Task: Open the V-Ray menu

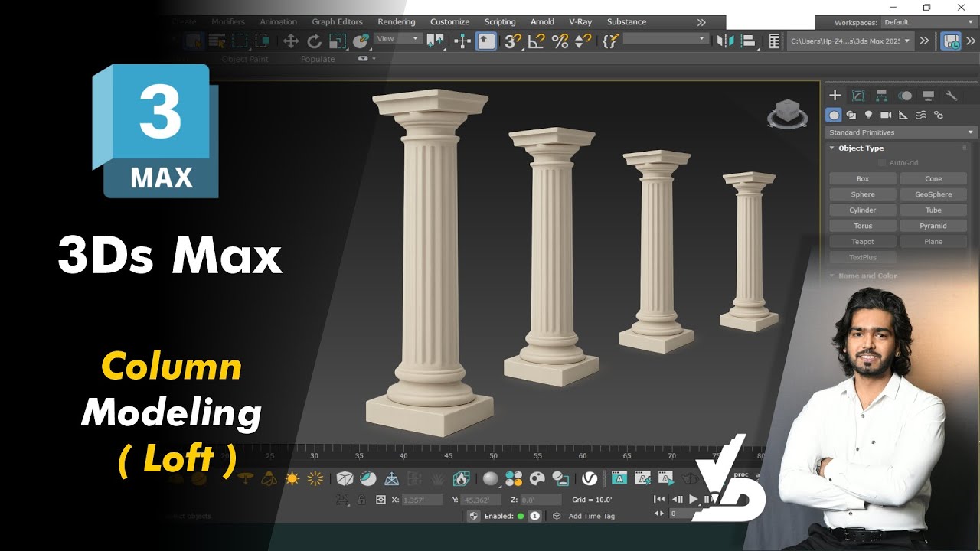Action: click(x=580, y=22)
